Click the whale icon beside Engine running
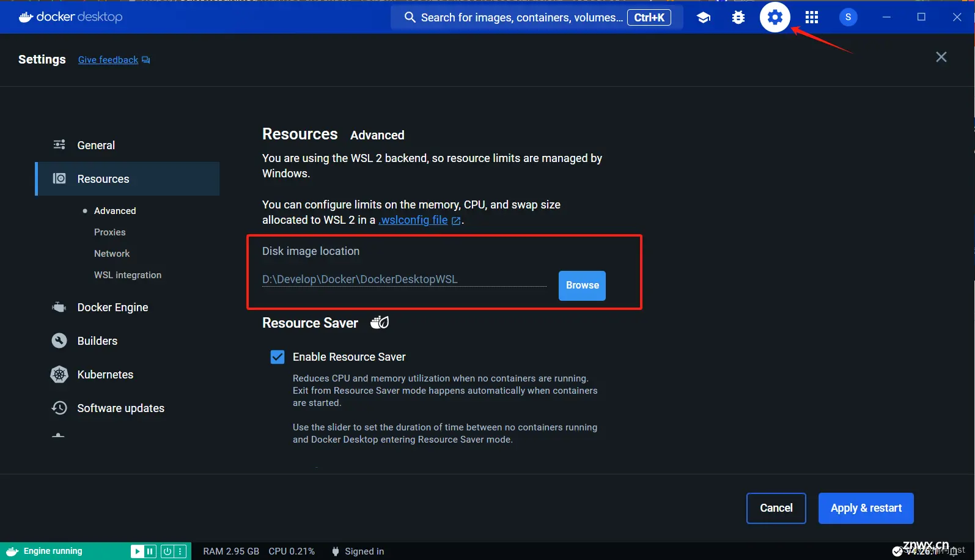 pyautogui.click(x=12, y=551)
